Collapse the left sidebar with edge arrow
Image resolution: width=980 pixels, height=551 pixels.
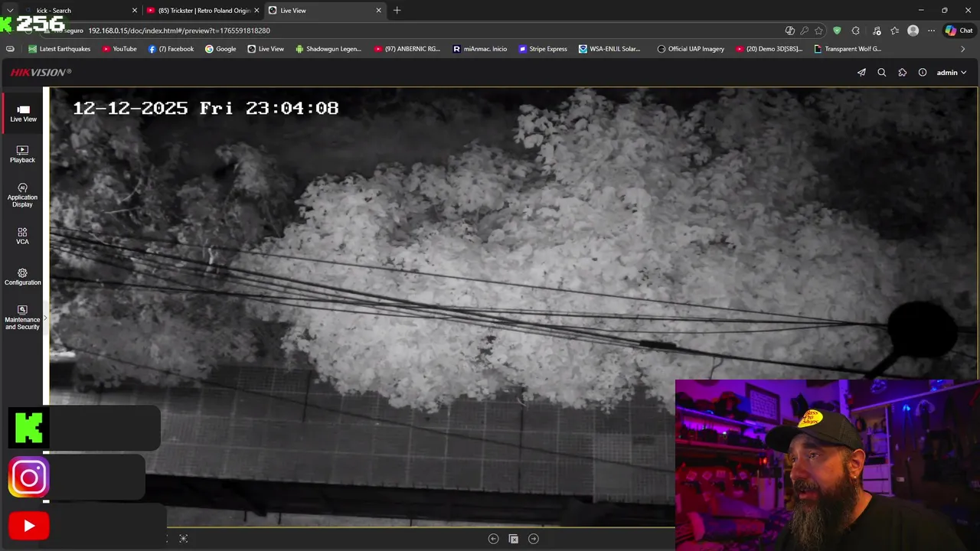pyautogui.click(x=45, y=318)
